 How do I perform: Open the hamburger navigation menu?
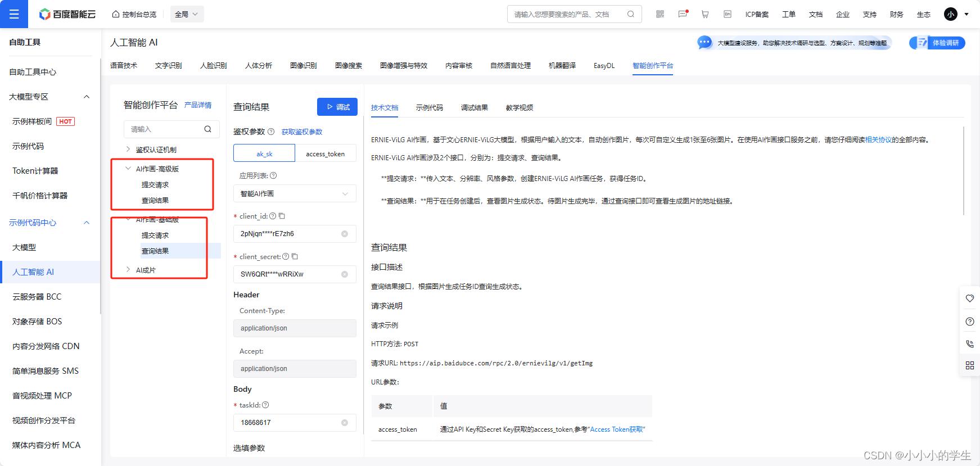coord(14,14)
